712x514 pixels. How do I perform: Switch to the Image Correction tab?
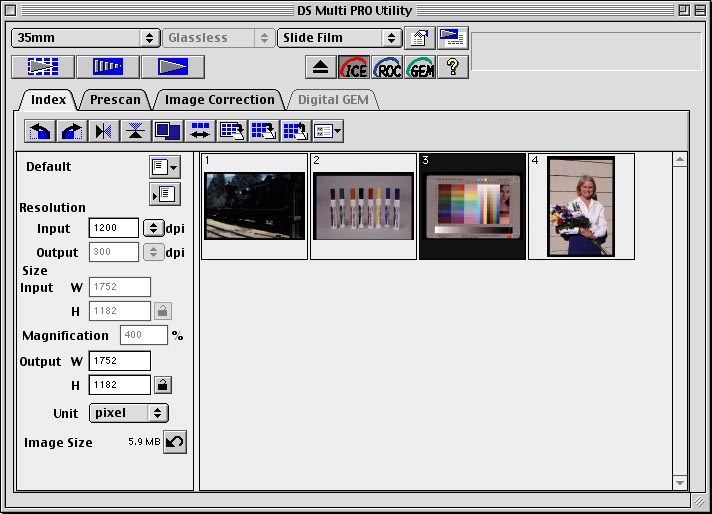[219, 100]
